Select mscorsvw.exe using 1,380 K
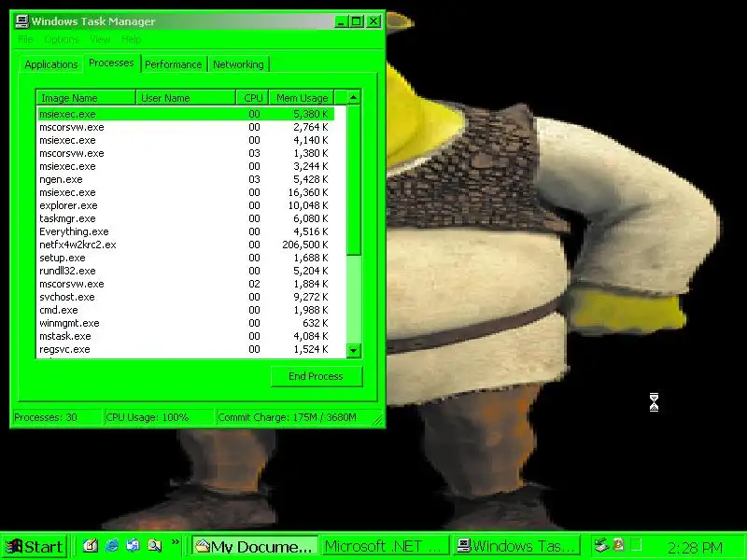 (186, 153)
